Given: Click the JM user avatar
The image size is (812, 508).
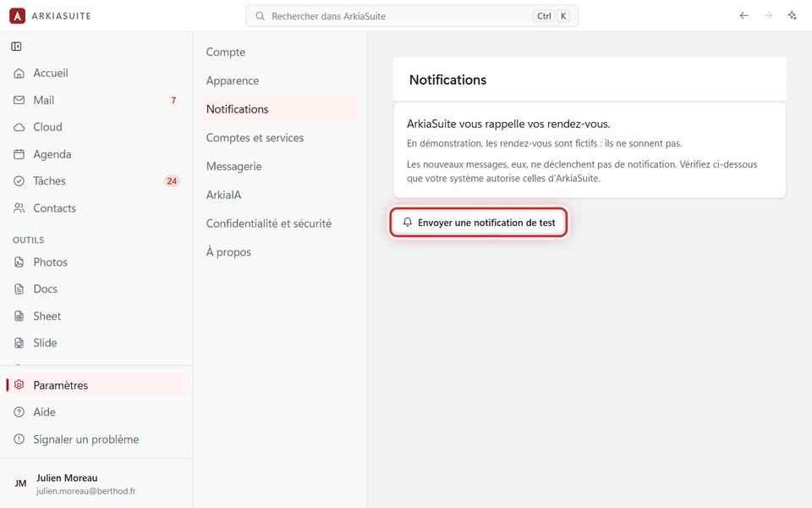Looking at the screenshot, I should pyautogui.click(x=20, y=483).
